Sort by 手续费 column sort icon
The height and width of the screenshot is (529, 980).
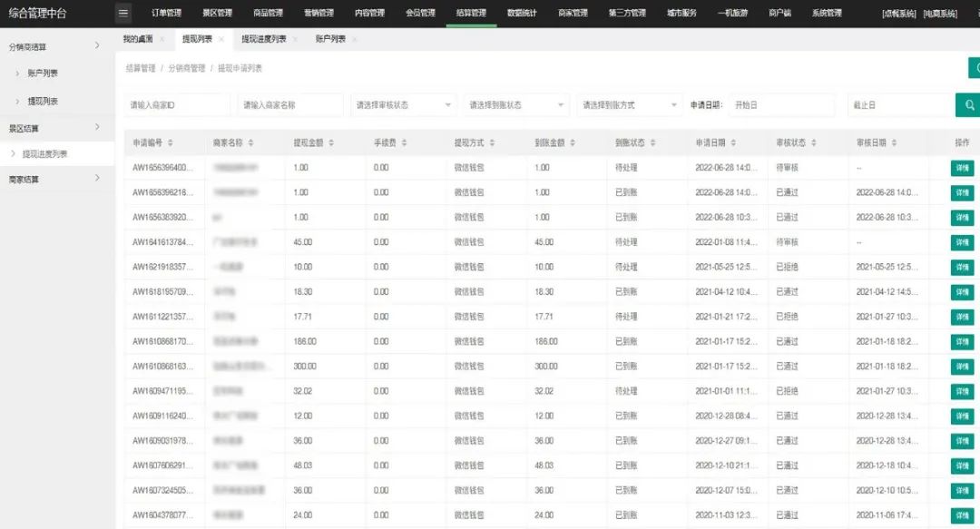(402, 143)
